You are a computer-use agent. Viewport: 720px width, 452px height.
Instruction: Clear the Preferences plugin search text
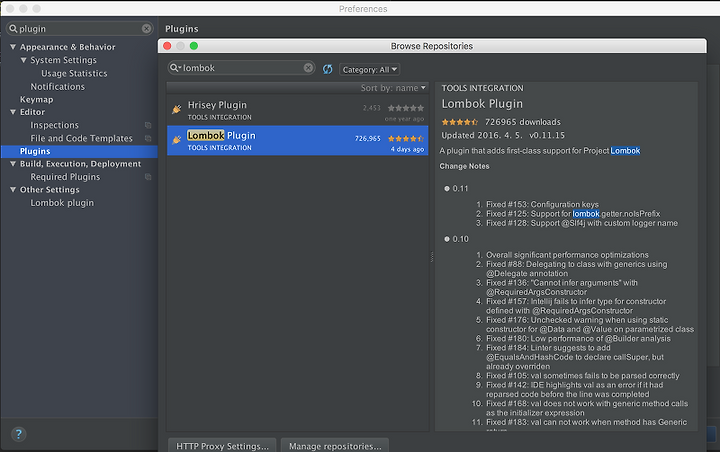(x=146, y=28)
